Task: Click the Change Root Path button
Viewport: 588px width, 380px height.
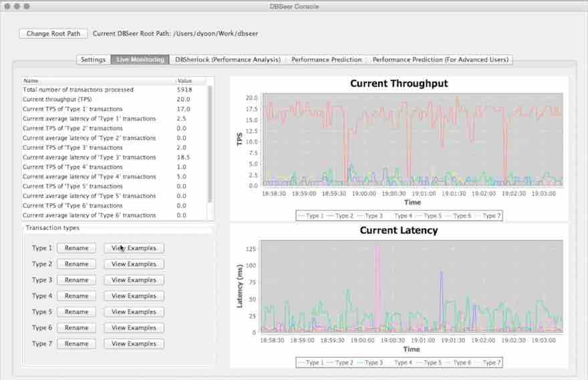Action: click(x=53, y=33)
